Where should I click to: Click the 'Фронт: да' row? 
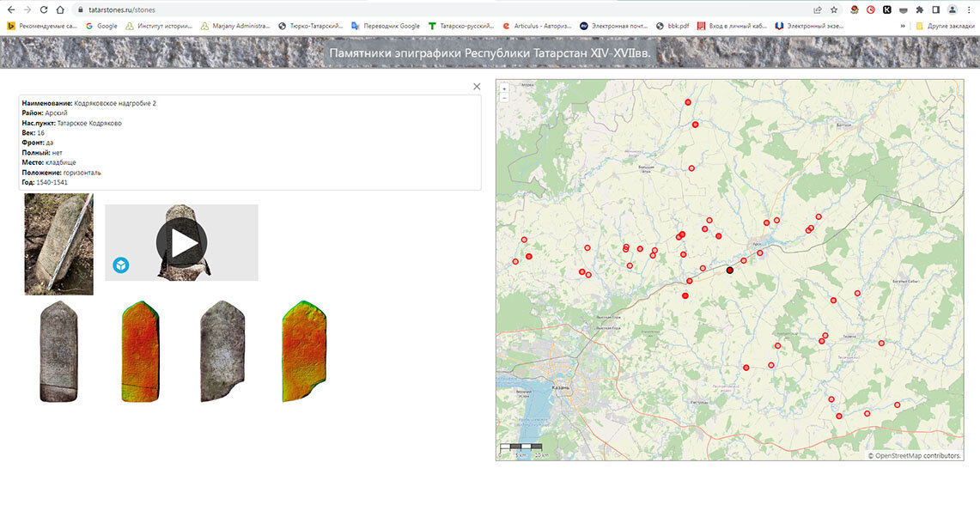pyautogui.click(x=38, y=143)
